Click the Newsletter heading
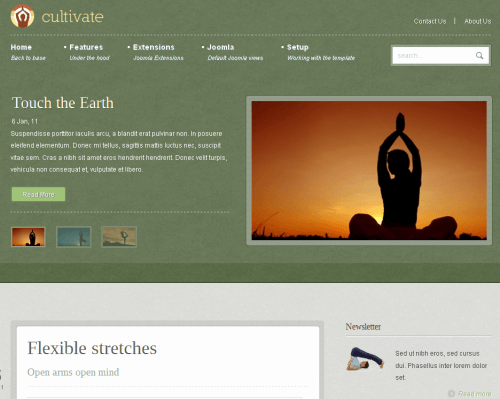This screenshot has height=399, width=500. pyautogui.click(x=363, y=327)
